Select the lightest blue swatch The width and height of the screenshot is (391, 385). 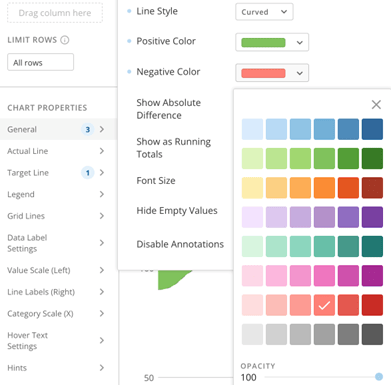[x=252, y=129]
